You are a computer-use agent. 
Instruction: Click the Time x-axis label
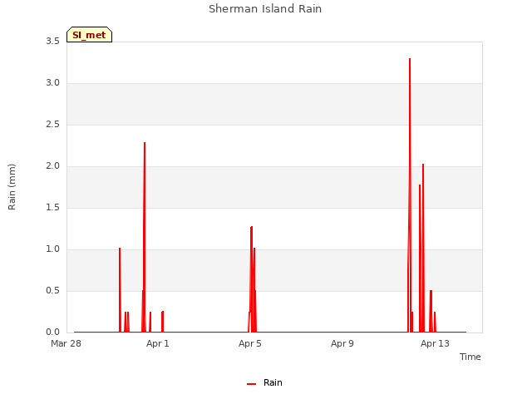tap(470, 357)
